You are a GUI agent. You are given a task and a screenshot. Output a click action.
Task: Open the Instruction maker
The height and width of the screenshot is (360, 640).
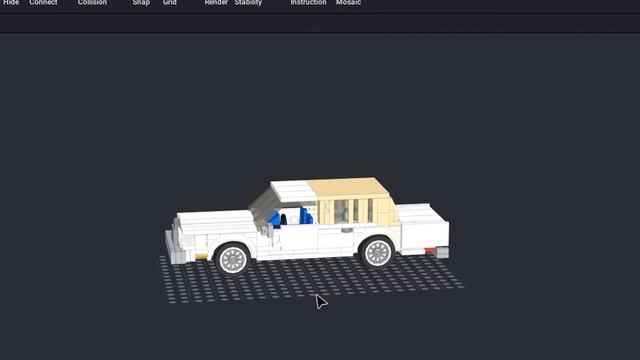(x=309, y=2)
